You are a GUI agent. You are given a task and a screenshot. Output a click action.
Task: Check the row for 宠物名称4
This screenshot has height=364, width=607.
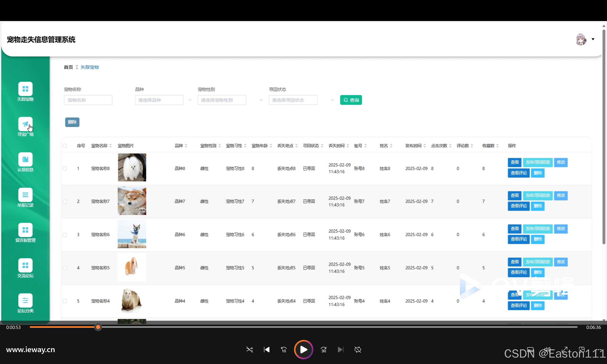pyautogui.click(x=65, y=301)
